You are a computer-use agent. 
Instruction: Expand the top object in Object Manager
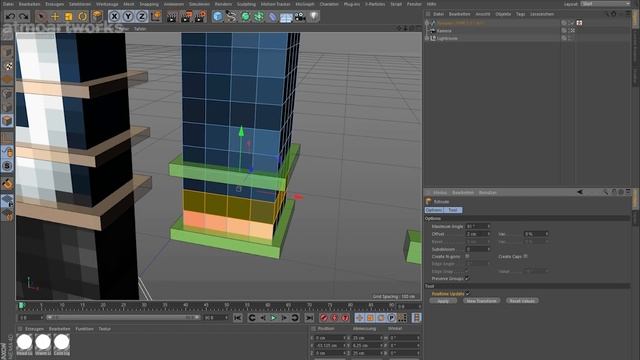427,23
